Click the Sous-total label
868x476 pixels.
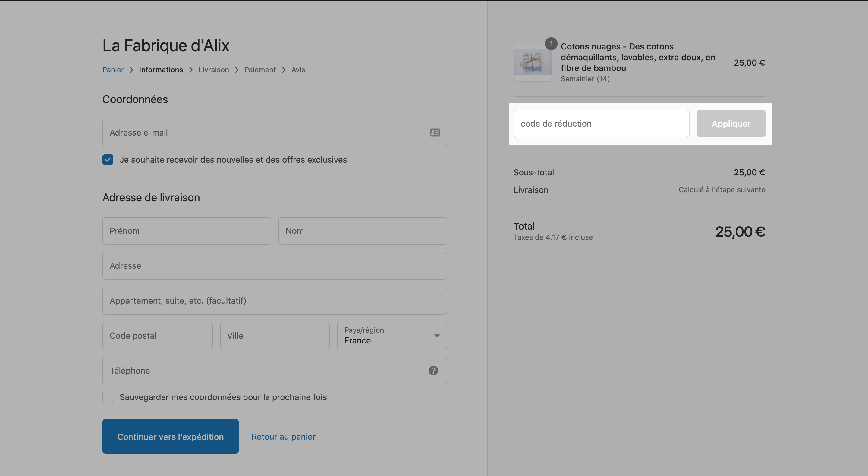click(533, 173)
